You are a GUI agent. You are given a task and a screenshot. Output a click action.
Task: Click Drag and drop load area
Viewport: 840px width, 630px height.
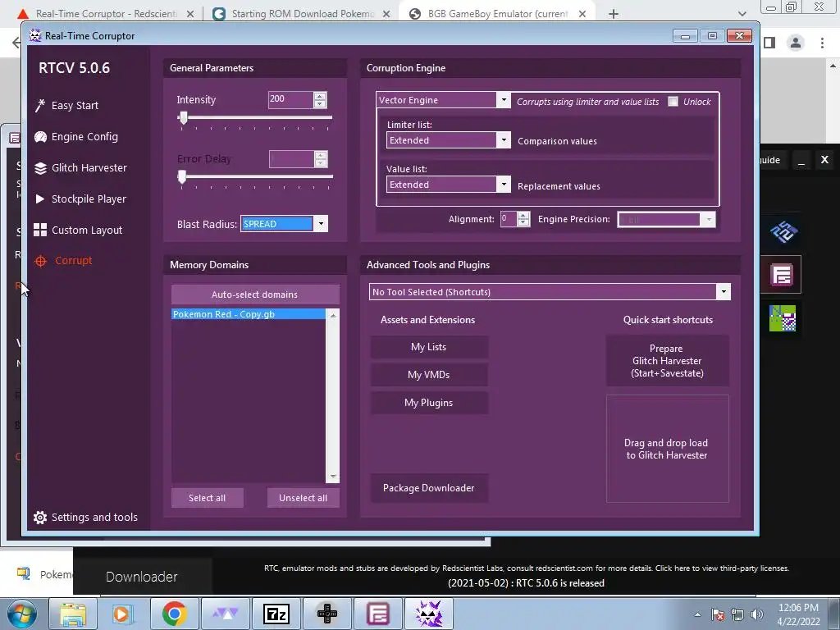tap(667, 449)
